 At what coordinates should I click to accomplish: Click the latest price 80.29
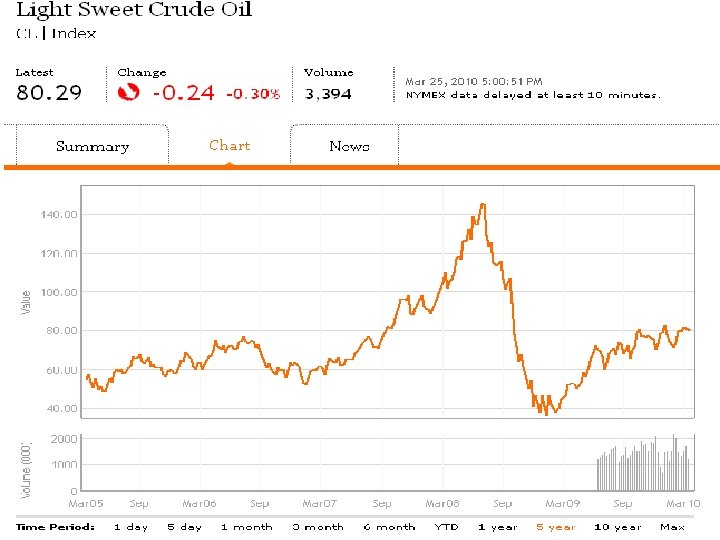pyautogui.click(x=49, y=93)
